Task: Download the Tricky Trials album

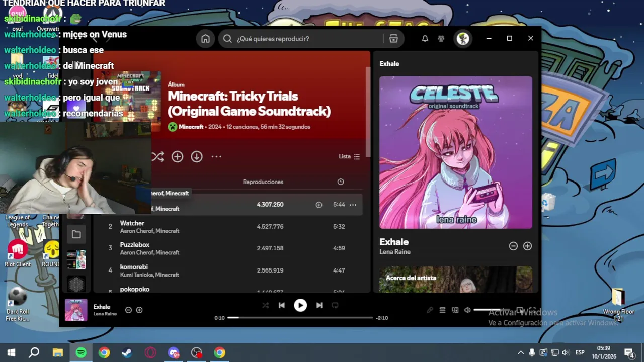Action: click(197, 157)
